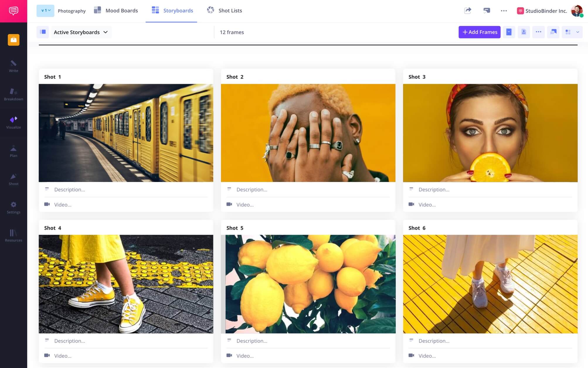Click the Shot 5 title label
The height and width of the screenshot is (368, 588).
pos(235,228)
